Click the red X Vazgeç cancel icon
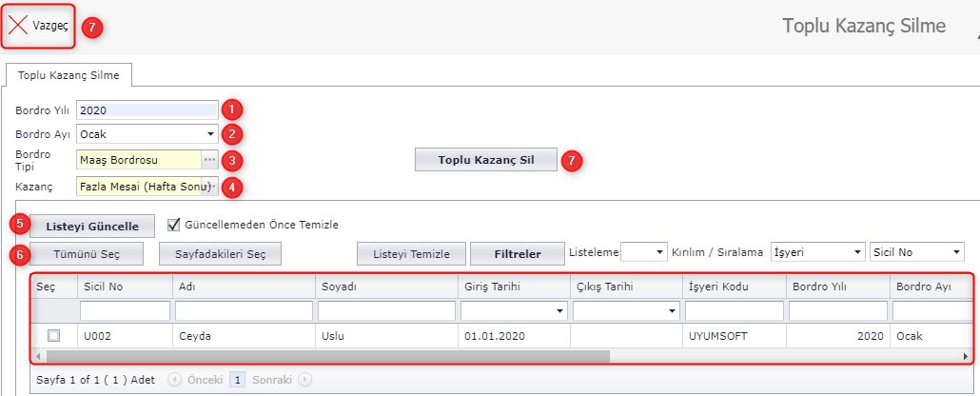980x396 pixels. click(18, 26)
